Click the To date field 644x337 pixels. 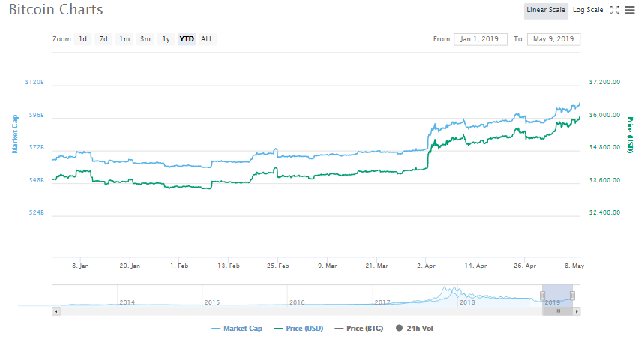click(x=553, y=39)
